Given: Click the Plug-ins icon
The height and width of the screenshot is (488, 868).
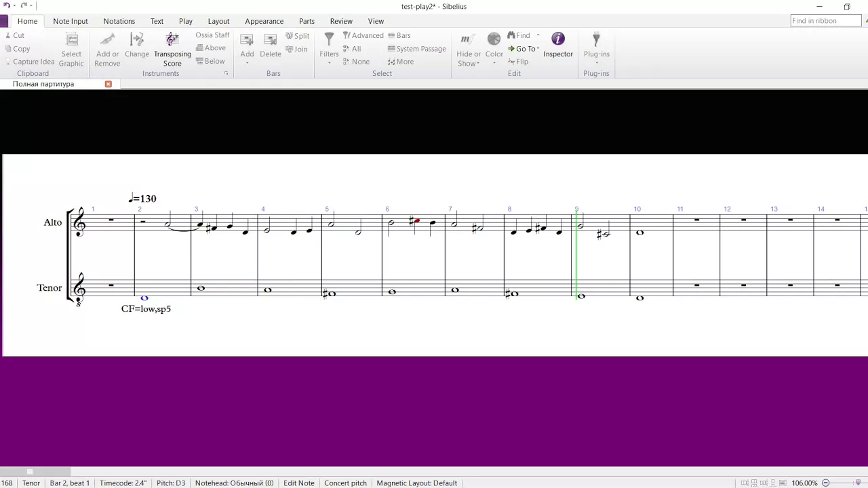Looking at the screenshot, I should 596,39.
